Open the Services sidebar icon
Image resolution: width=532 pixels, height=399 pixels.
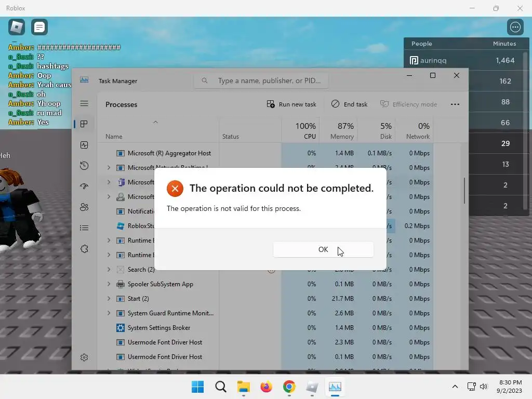pyautogui.click(x=84, y=249)
